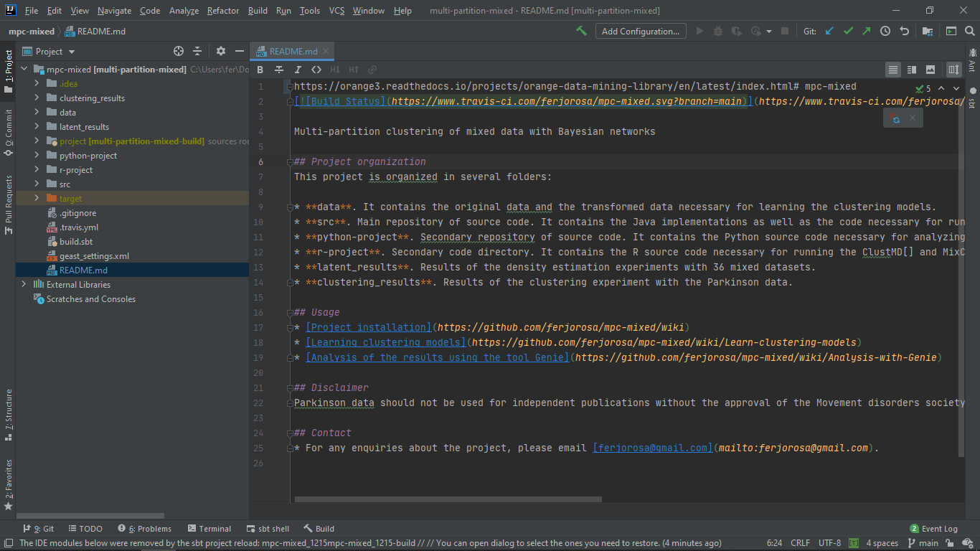This screenshot has height=551, width=980.
Task: Collapse the mpc-mixed root node
Action: tap(24, 70)
